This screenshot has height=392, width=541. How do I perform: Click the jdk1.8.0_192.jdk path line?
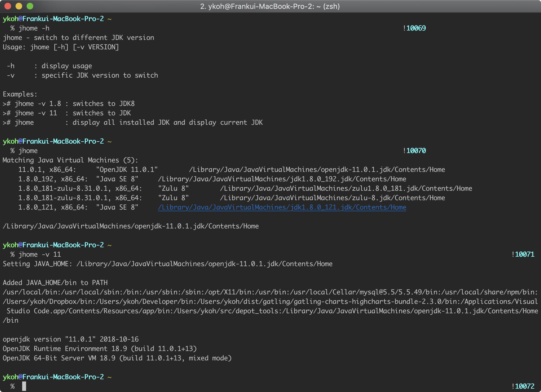pos(282,179)
